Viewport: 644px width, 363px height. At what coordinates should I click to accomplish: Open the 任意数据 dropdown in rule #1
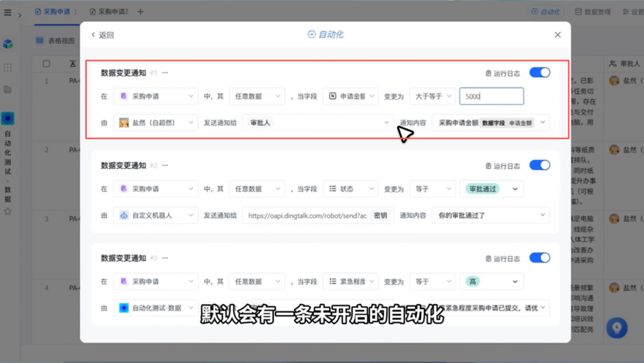click(256, 96)
